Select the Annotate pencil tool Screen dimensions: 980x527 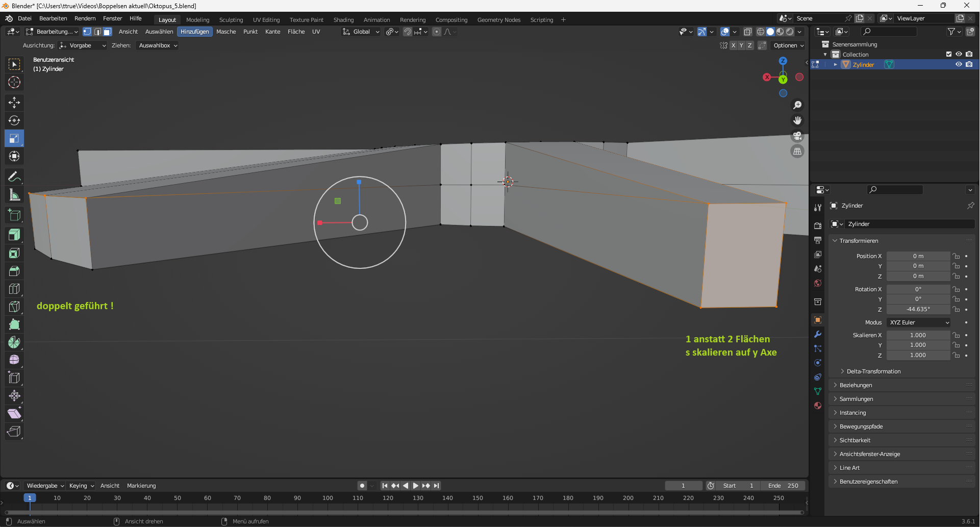click(x=14, y=177)
